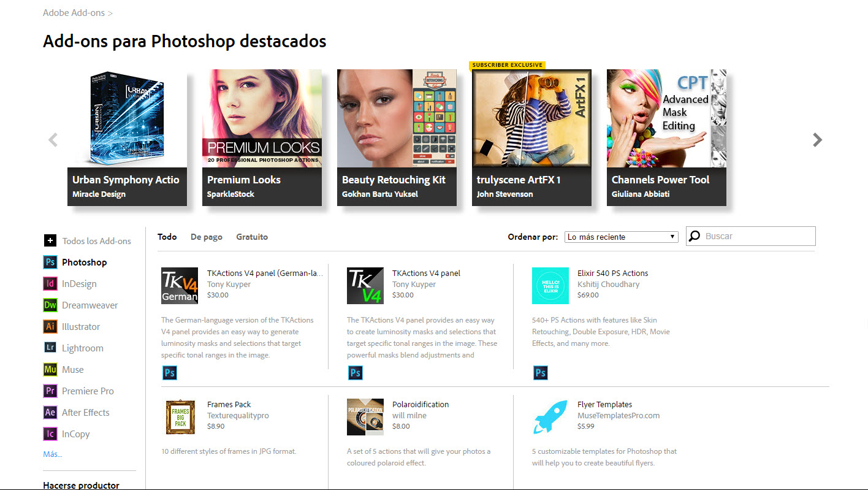Screen dimensions: 868x490
Task: Switch to the Gratuito tab
Action: tap(251, 237)
